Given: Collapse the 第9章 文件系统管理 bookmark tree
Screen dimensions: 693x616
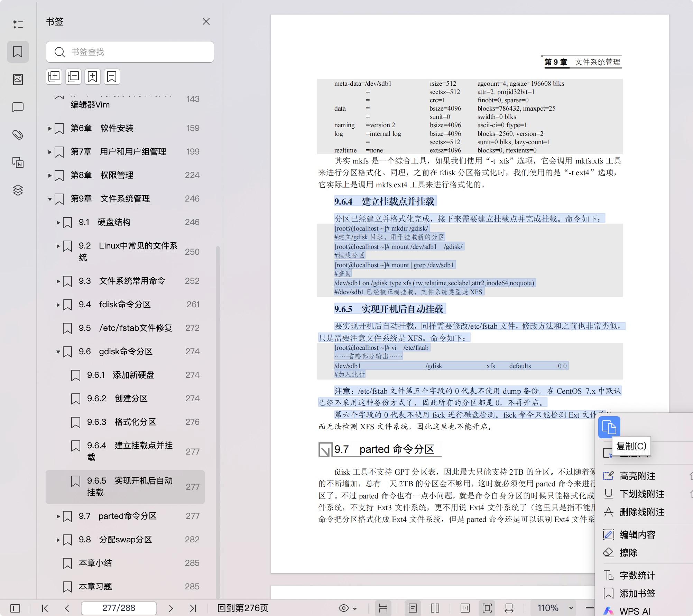Looking at the screenshot, I should point(49,199).
